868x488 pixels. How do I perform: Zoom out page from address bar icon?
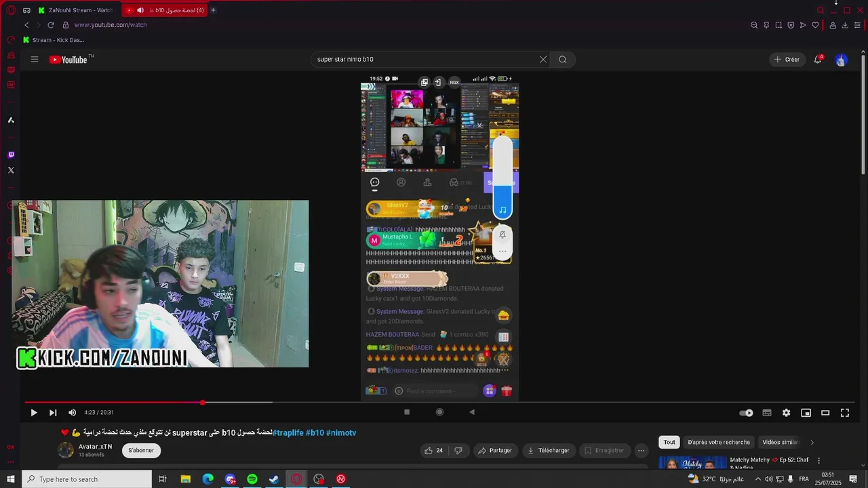754,25
